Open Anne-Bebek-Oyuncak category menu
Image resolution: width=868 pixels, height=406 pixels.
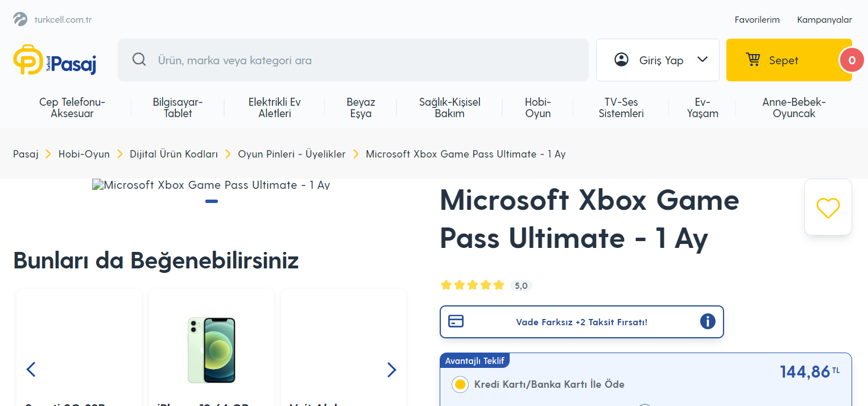coord(794,107)
